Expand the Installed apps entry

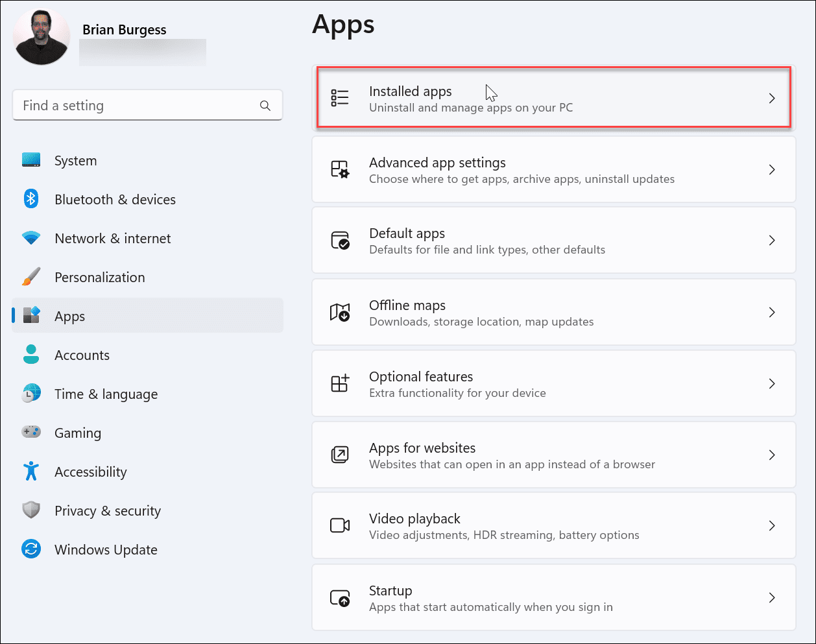tap(772, 98)
